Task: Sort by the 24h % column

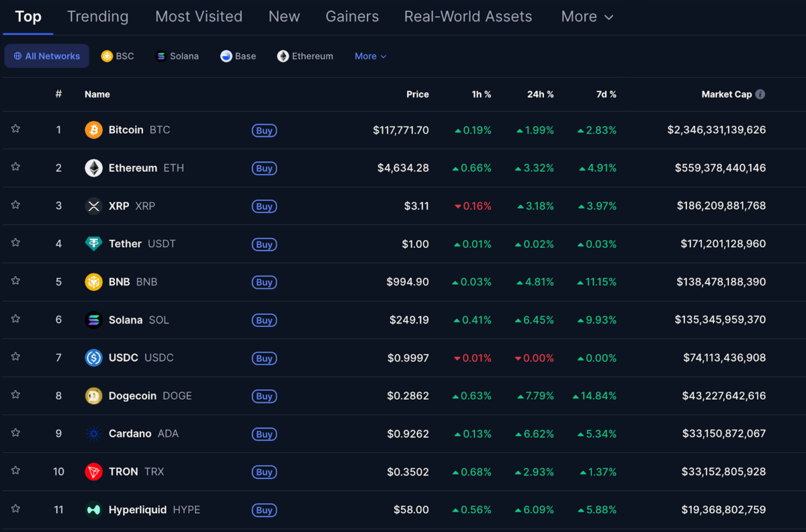Action: click(x=540, y=94)
